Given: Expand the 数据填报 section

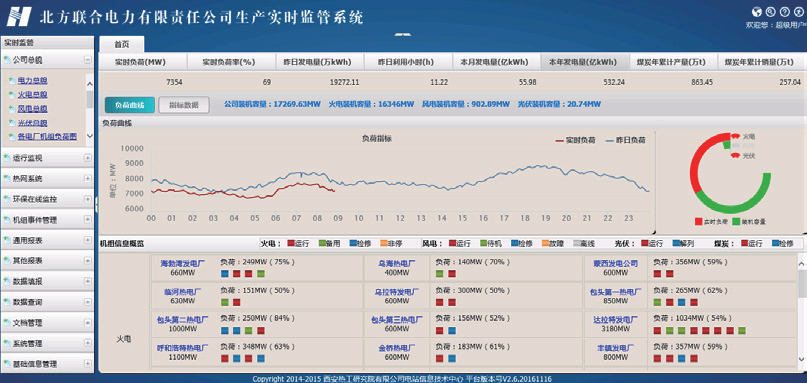Looking at the screenshot, I should pos(87,282).
